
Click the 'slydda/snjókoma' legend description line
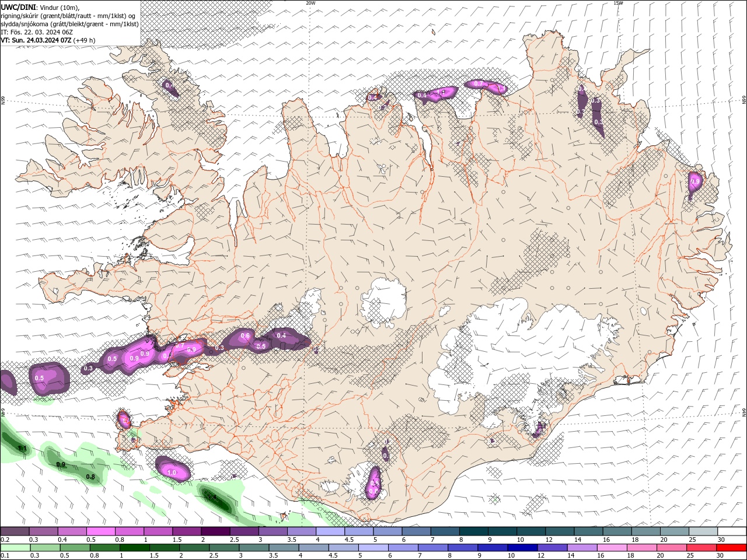click(x=69, y=24)
